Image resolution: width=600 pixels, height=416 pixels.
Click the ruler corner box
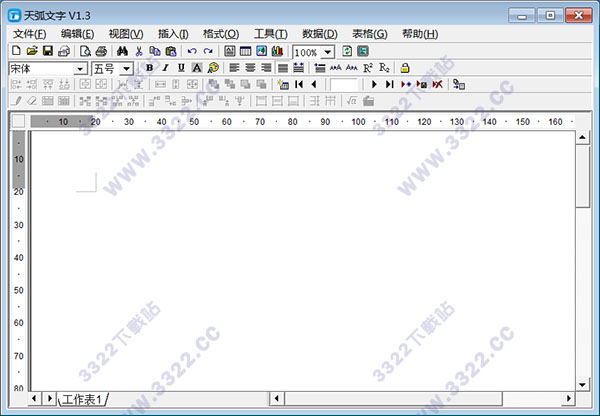[18, 121]
